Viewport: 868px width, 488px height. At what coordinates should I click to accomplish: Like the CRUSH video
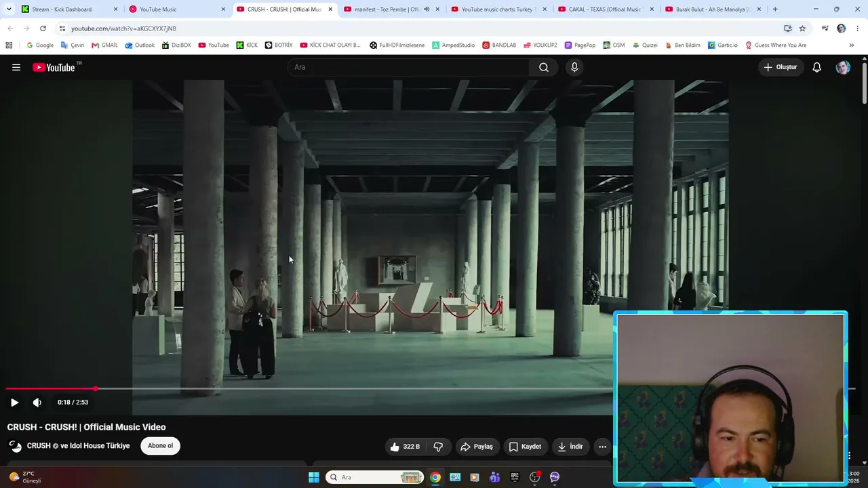406,447
